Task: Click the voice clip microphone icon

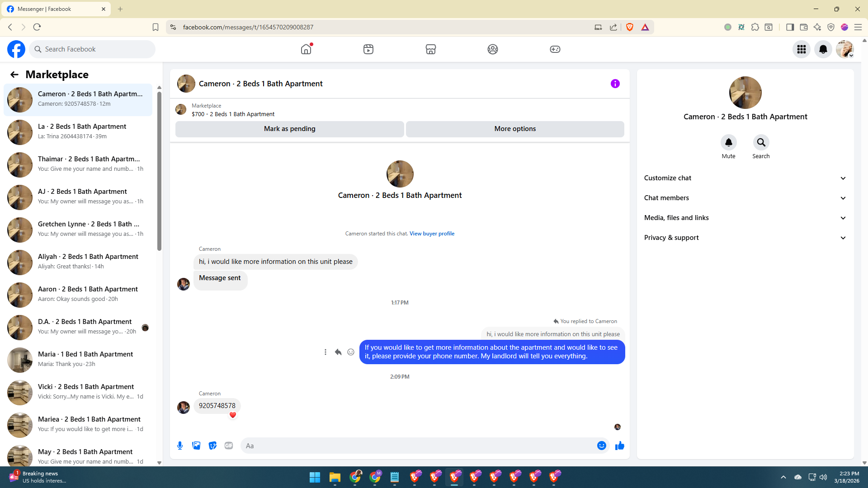Action: (x=180, y=446)
